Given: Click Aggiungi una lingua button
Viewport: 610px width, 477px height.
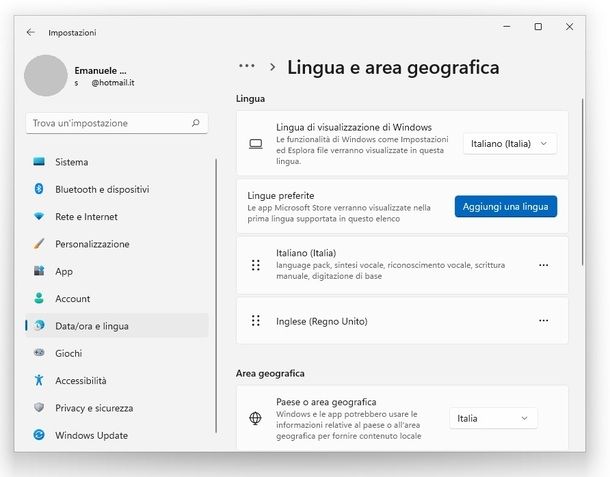Looking at the screenshot, I should coord(506,206).
